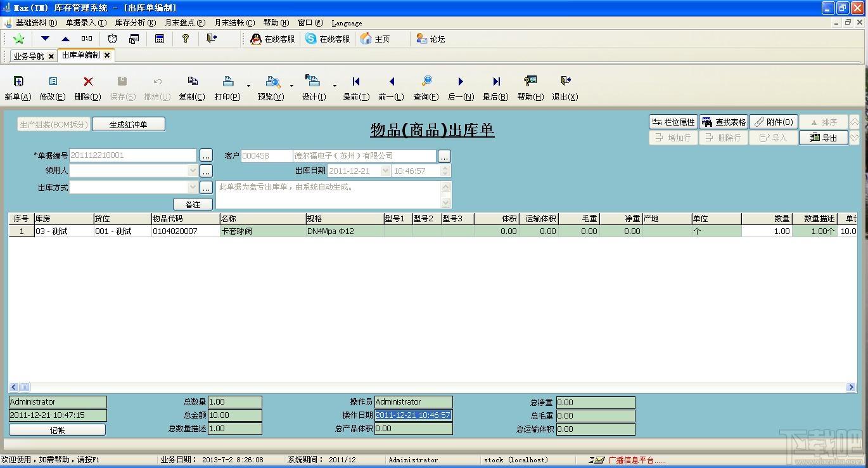Click 修改(E) to edit the order

53,88
